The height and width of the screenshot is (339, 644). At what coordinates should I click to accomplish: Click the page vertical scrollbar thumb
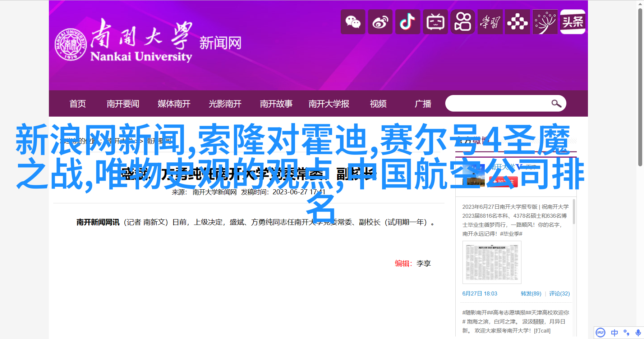pos(640,87)
